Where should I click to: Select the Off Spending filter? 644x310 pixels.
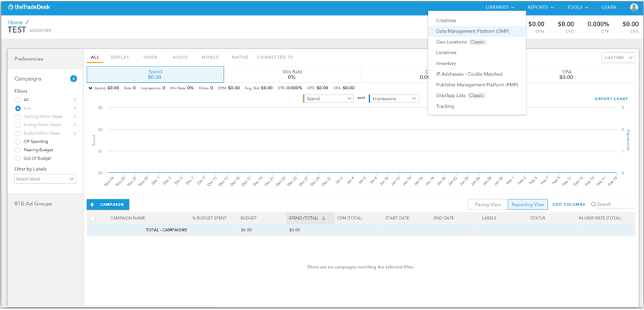pos(18,141)
